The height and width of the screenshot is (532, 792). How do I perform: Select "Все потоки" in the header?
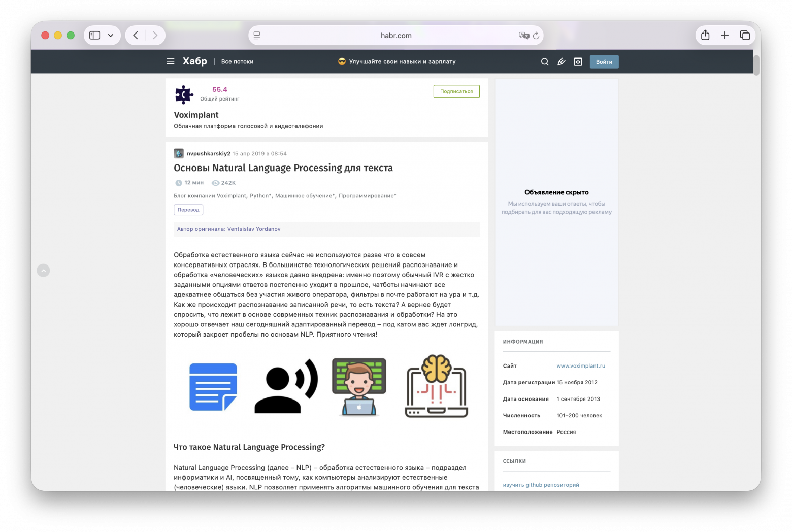tap(237, 61)
